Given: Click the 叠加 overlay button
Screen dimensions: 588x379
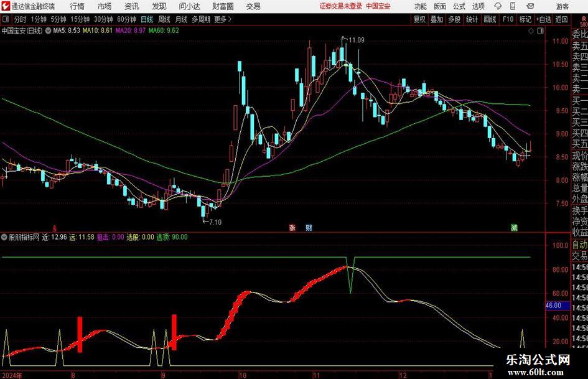Looking at the screenshot, I should tap(437, 19).
